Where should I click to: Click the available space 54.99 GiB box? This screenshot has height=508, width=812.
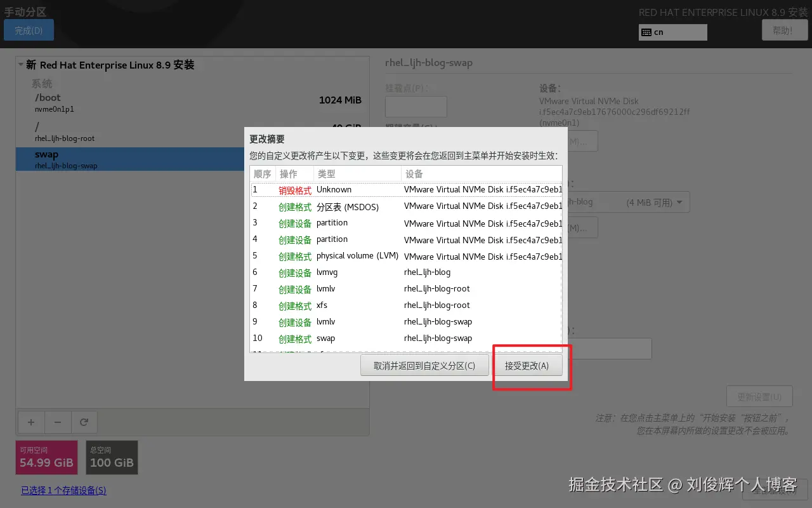coord(46,458)
